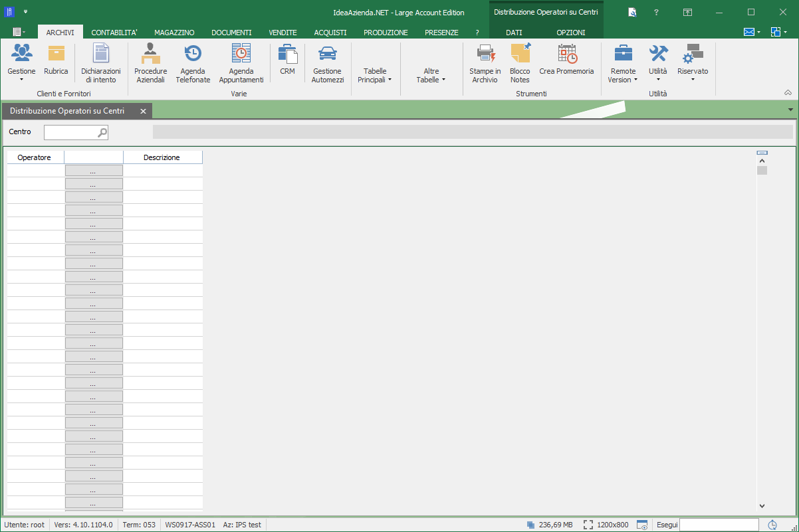Click the first row's ... lookup button
The image size is (799, 532).
(x=94, y=171)
